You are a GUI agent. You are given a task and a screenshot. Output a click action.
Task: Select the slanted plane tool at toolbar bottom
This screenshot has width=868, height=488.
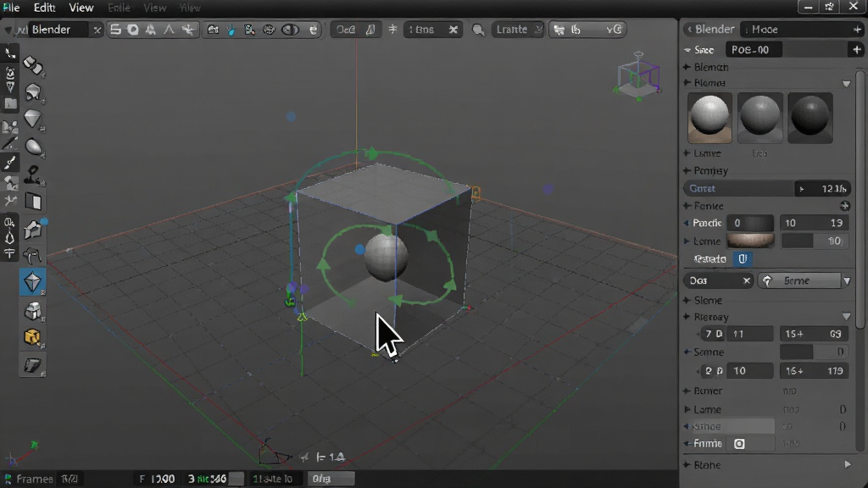coord(33,365)
